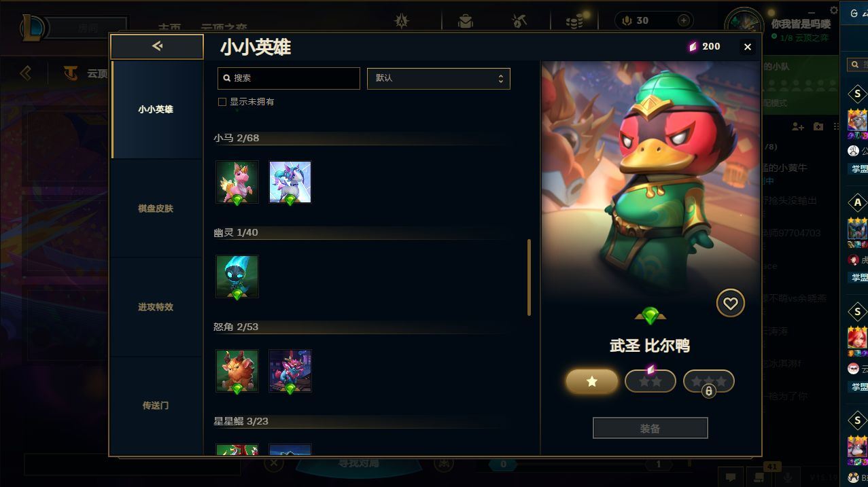868x487 pixels.
Task: Click the 装备 equip button
Action: 650,429
